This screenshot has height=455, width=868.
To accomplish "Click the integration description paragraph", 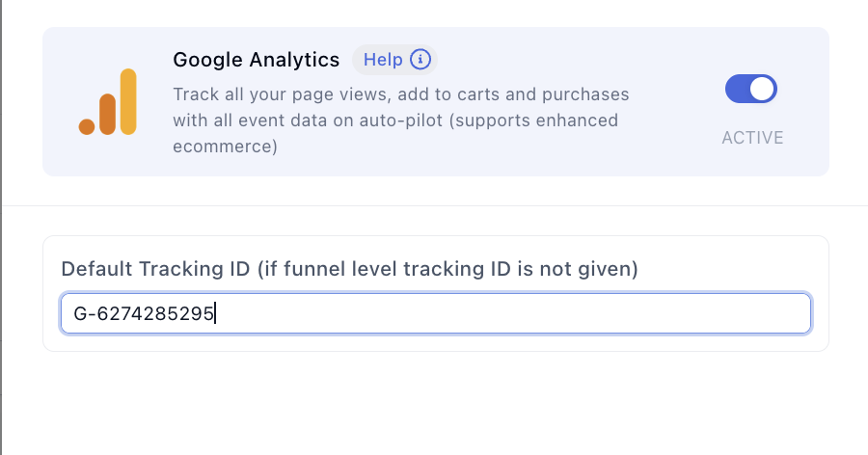I will (x=401, y=120).
